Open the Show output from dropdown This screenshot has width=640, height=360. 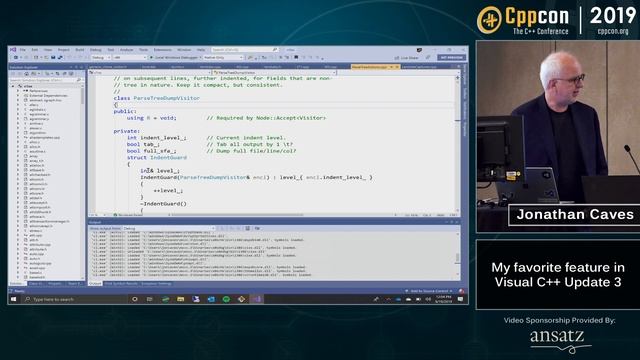pyautogui.click(x=169, y=229)
